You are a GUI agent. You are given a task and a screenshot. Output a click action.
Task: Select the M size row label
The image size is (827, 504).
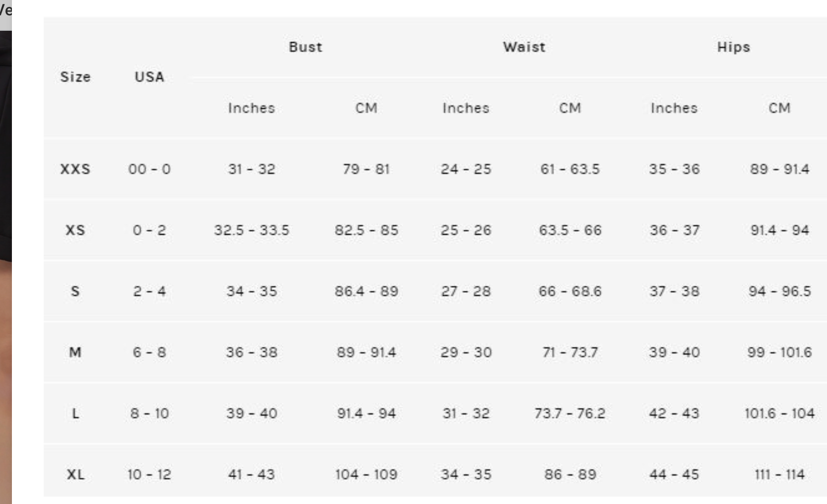point(75,352)
